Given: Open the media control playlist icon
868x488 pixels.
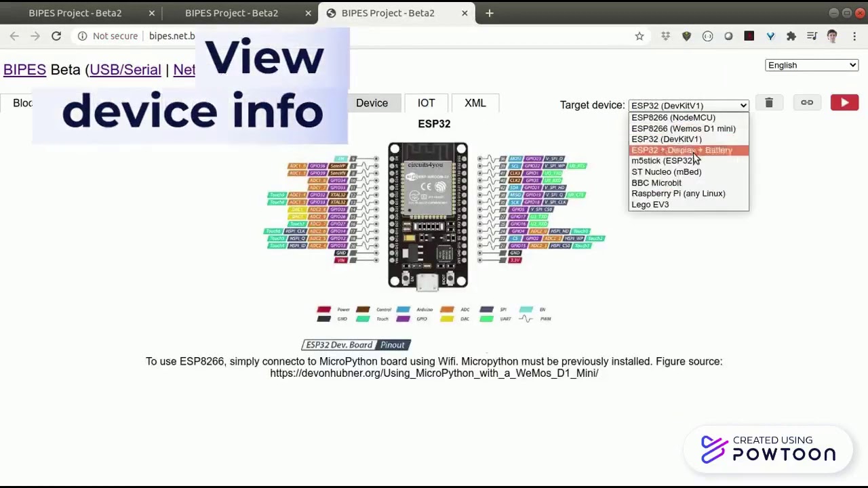Looking at the screenshot, I should tap(812, 36).
